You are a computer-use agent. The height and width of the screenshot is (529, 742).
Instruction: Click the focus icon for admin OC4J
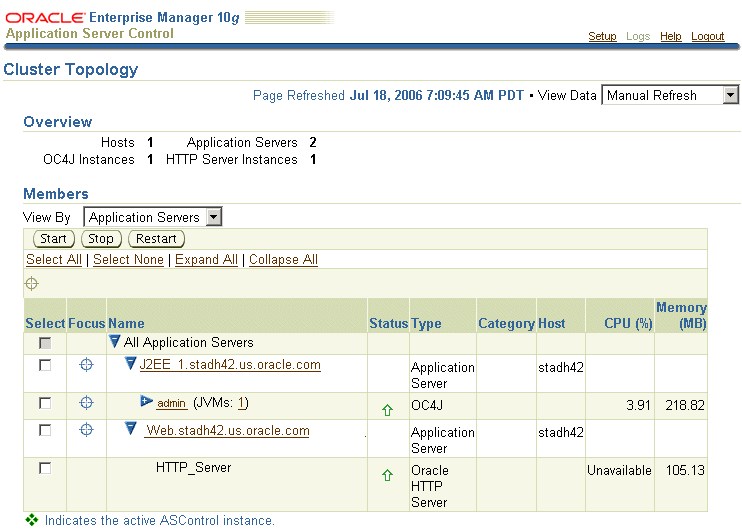[86, 403]
